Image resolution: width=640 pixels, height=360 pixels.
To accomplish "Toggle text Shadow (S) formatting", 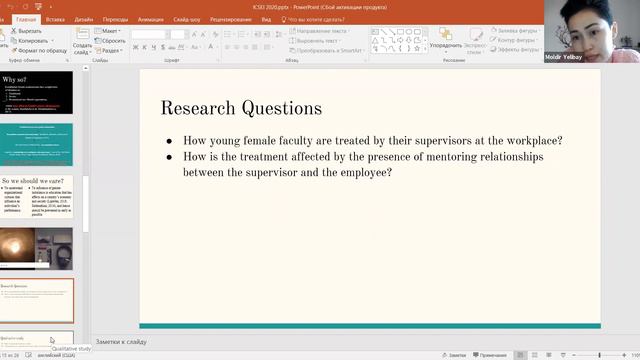I will 163,47.
